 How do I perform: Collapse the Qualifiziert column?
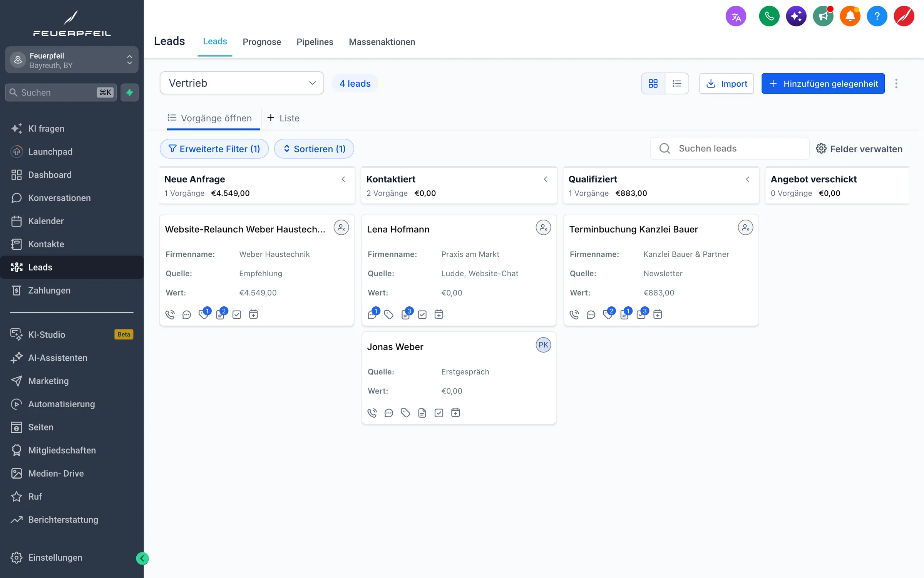pos(748,179)
